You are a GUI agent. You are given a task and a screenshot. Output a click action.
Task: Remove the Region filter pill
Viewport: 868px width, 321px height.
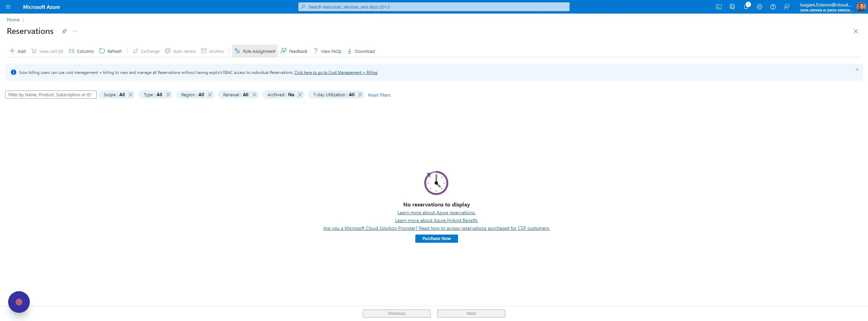pos(210,95)
